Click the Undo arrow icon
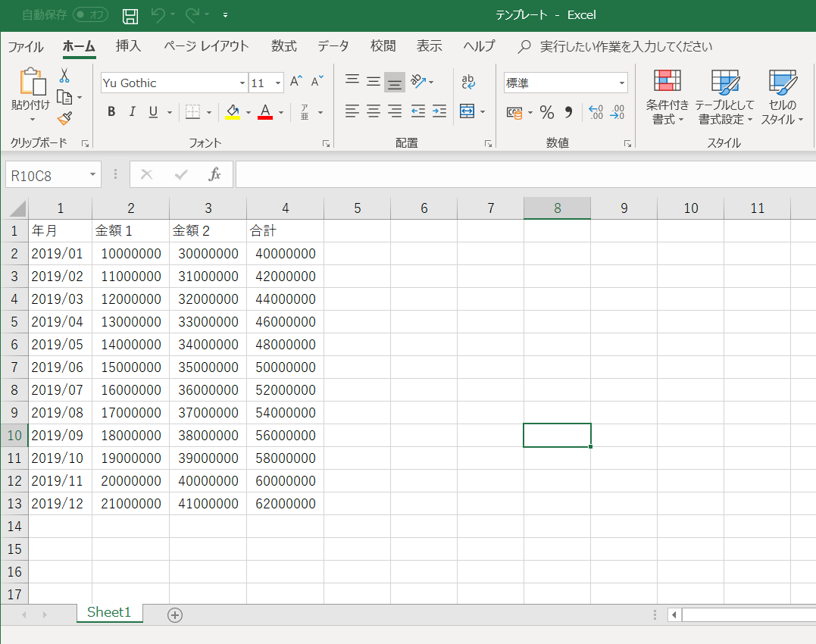Image resolution: width=816 pixels, height=644 pixels. point(158,15)
